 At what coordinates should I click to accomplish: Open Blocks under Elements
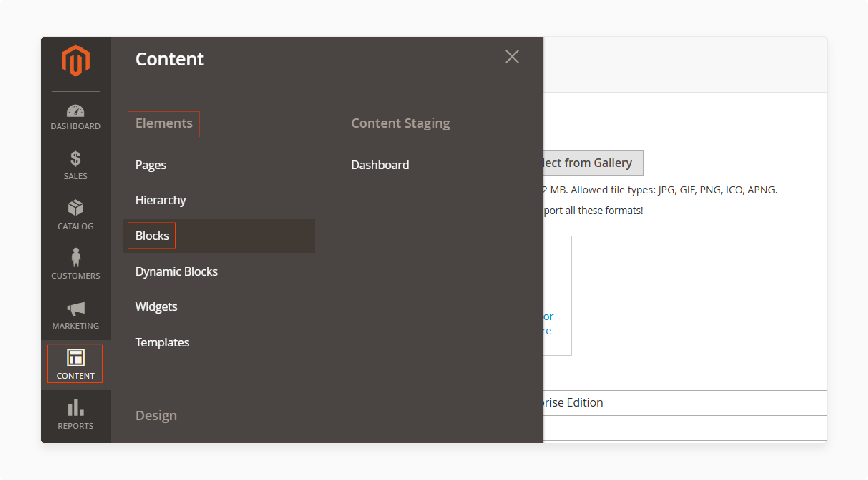pyautogui.click(x=219, y=236)
